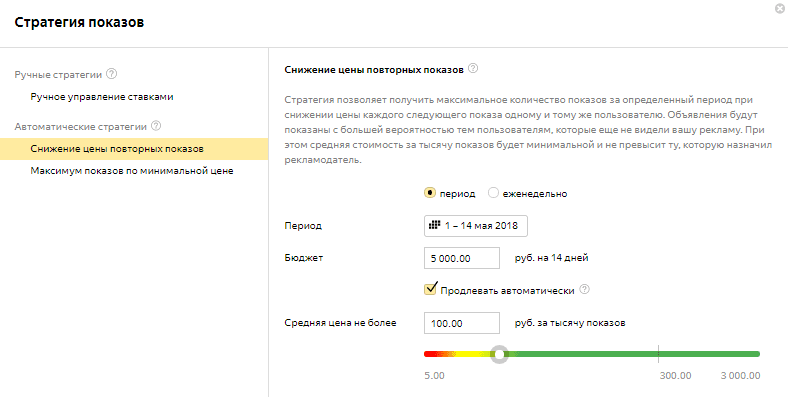The width and height of the screenshot is (788, 397).
Task: Click the Средняя цена input field 100.00
Action: (x=462, y=323)
